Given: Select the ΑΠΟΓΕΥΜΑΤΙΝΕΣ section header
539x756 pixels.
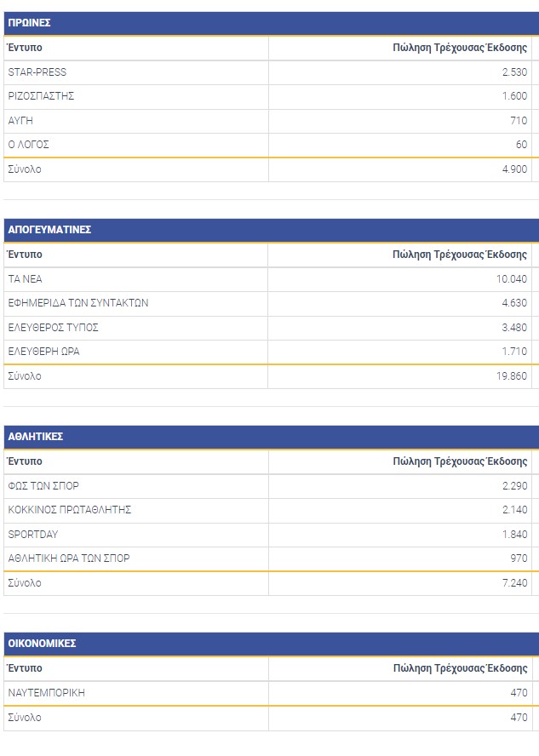Looking at the screenshot, I should (49, 230).
